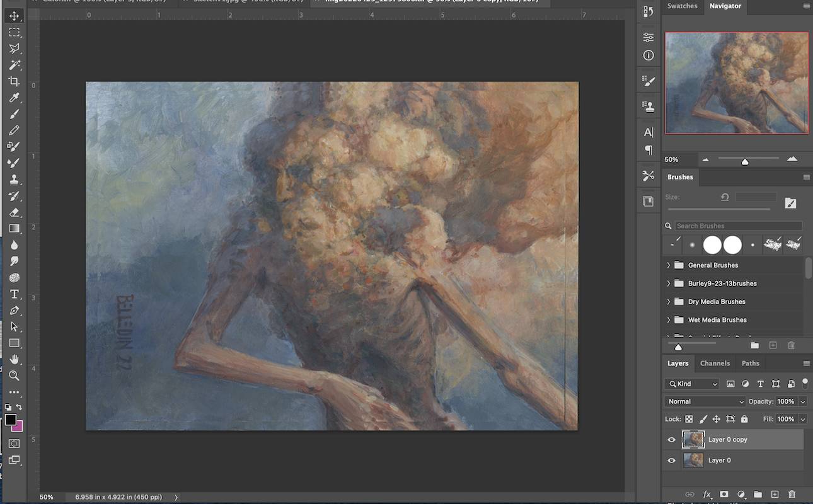Select the History Brush tool
The image size is (813, 504).
[14, 196]
